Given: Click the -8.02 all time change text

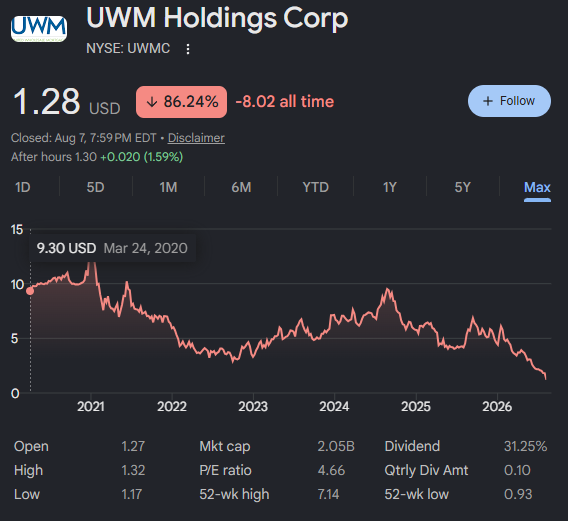Looking at the screenshot, I should (285, 102).
